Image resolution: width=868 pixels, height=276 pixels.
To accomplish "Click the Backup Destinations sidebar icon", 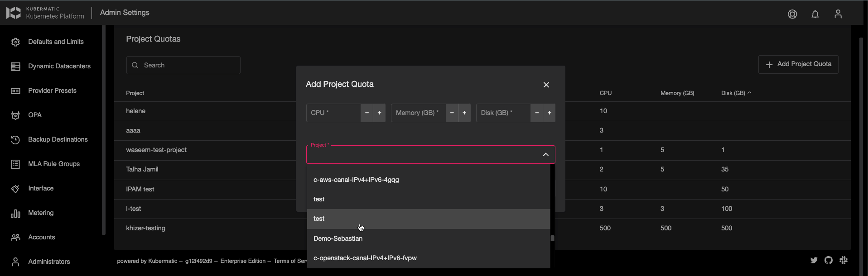I will tap(15, 140).
